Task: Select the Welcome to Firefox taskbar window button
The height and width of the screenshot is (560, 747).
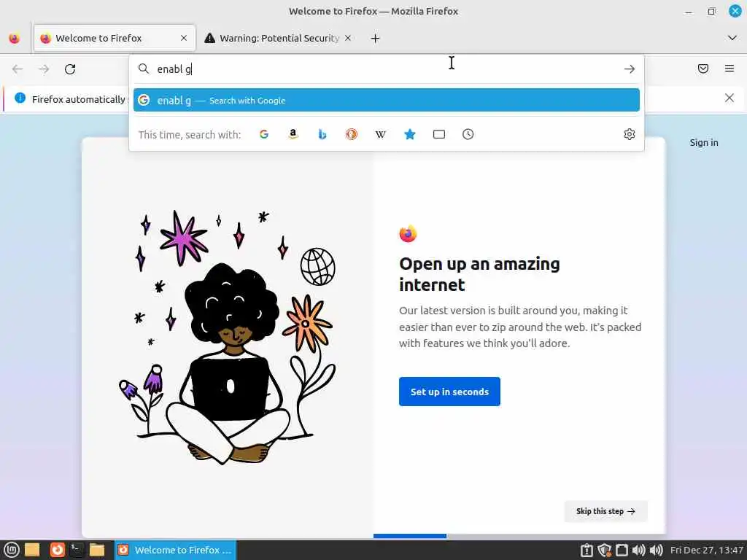Action: [x=175, y=550]
